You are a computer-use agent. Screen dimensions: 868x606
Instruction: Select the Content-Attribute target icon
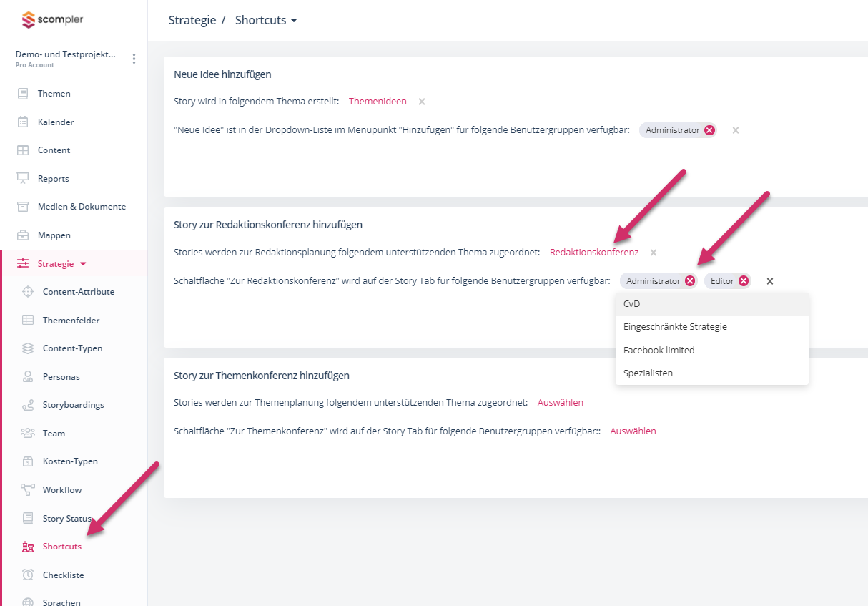pyautogui.click(x=28, y=292)
